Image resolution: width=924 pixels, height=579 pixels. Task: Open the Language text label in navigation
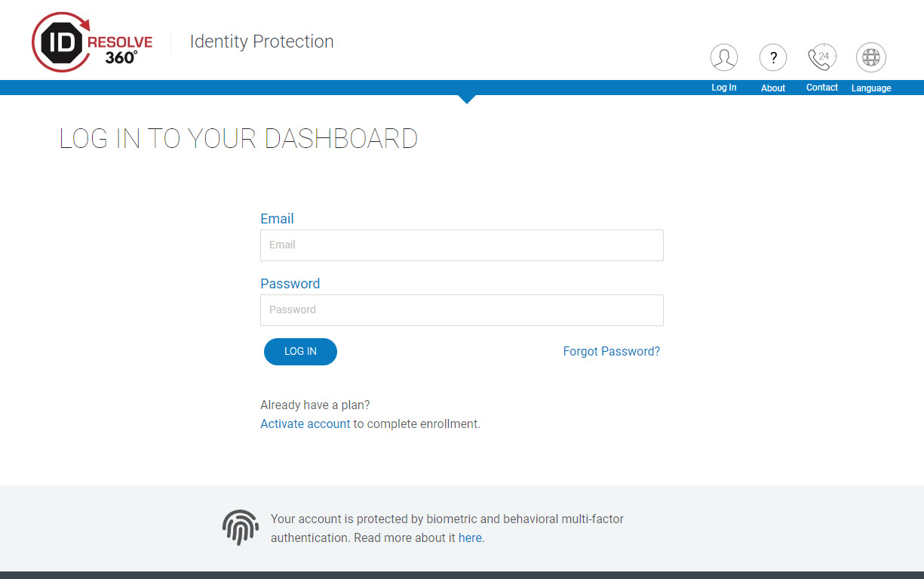coord(871,88)
